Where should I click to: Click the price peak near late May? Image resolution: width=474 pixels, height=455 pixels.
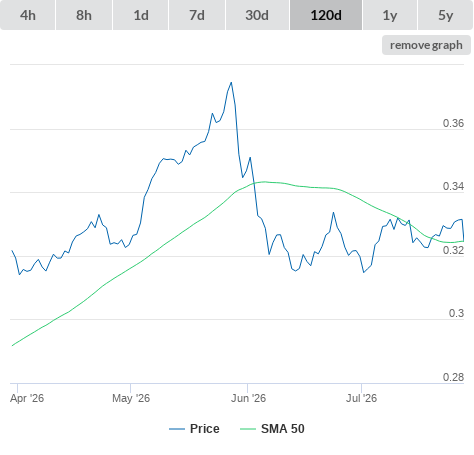coord(231,83)
